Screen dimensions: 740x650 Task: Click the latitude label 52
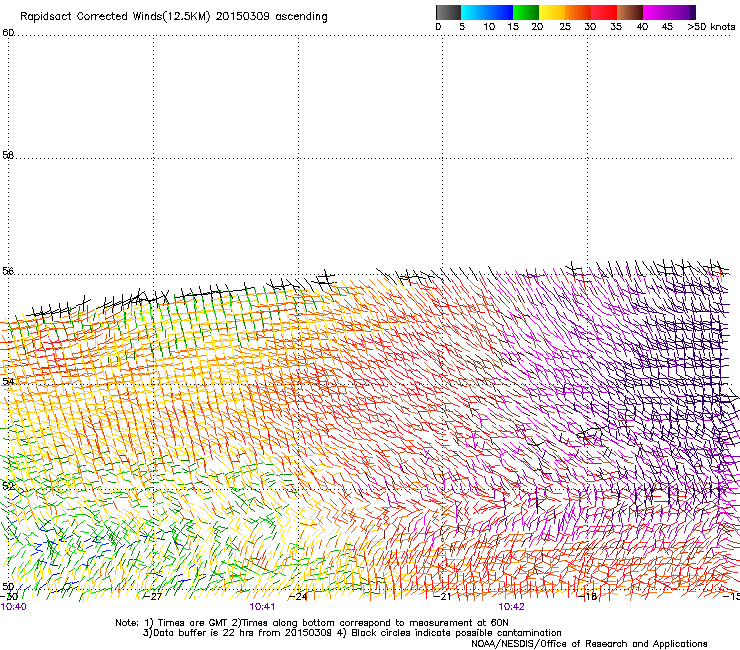(x=8, y=486)
